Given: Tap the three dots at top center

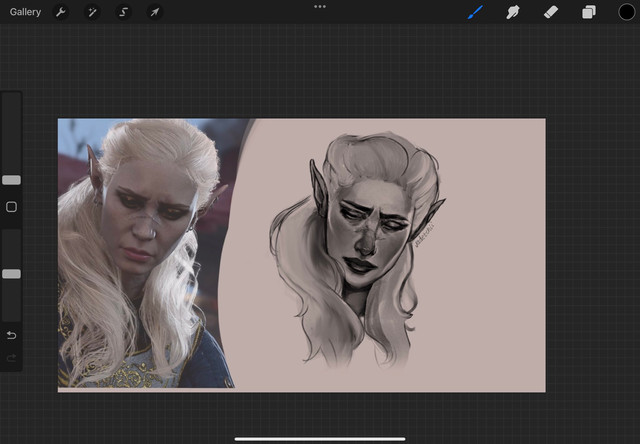Looking at the screenshot, I should coord(320,6).
